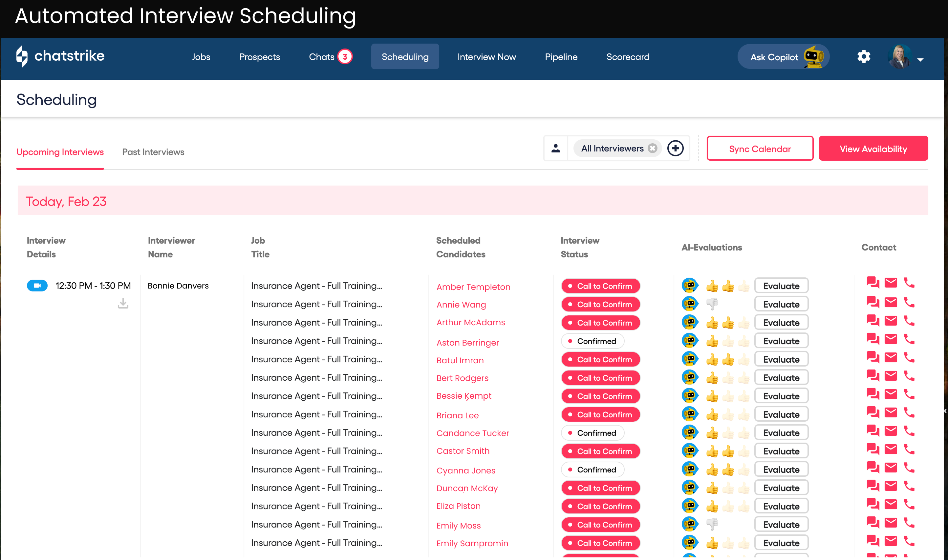This screenshot has width=948, height=560.
Task: Open the Chats menu item
Action: (x=322, y=57)
